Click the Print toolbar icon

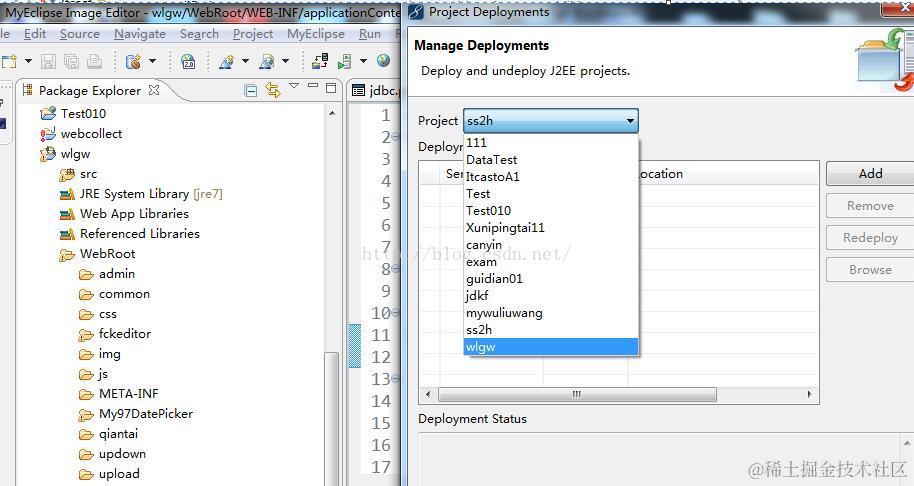point(94,61)
